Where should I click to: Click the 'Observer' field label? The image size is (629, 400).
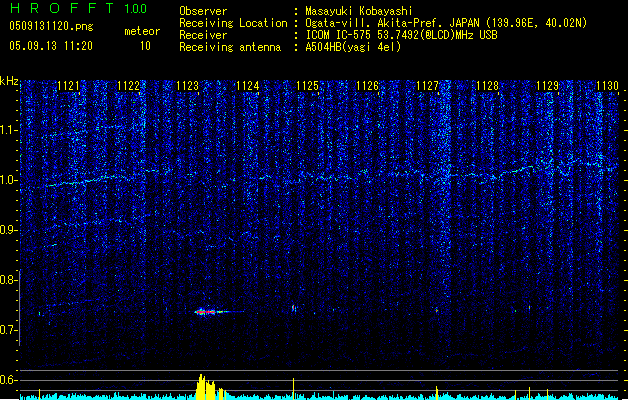(203, 11)
